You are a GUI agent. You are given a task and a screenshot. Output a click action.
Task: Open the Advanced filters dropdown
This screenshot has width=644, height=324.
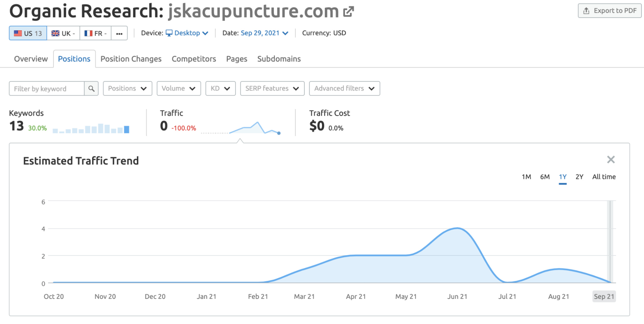344,89
